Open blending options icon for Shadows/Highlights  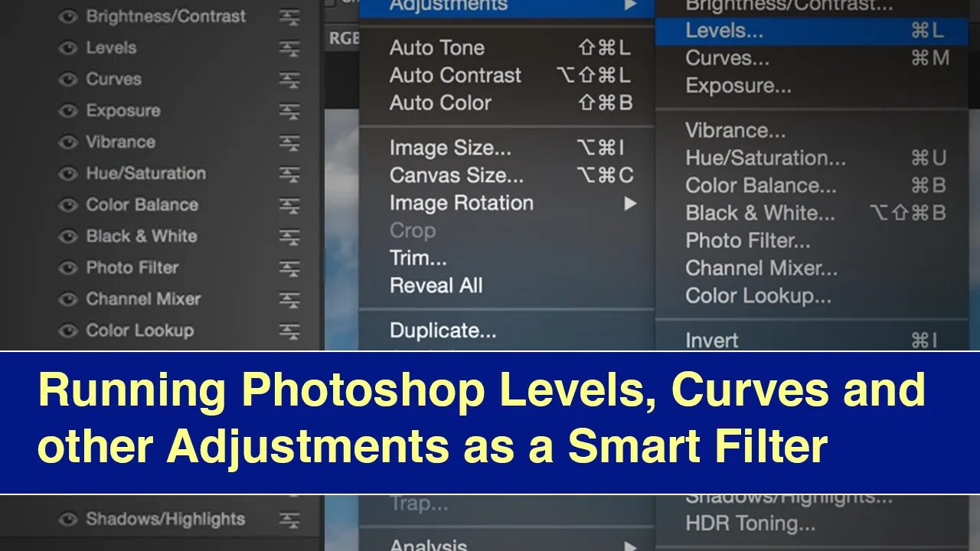[x=289, y=520]
